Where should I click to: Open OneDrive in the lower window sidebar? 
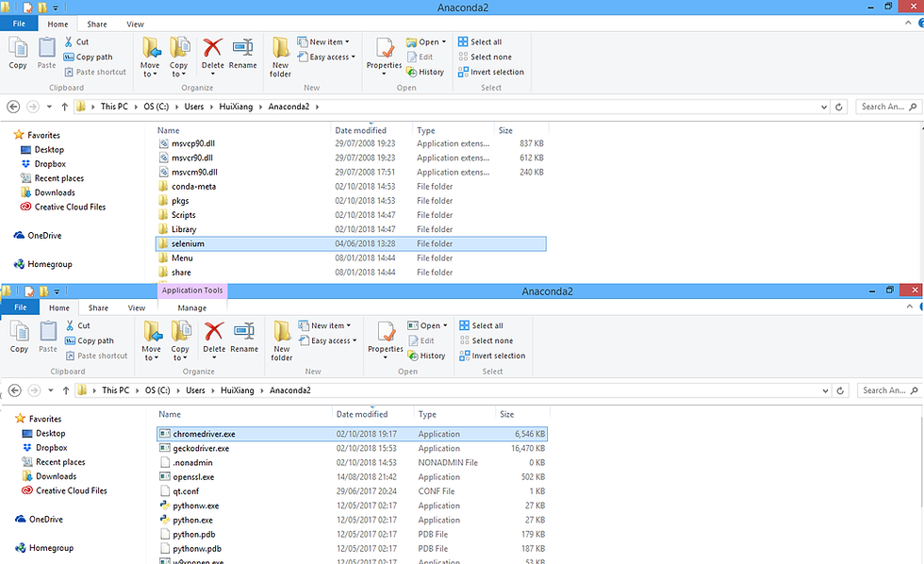(x=39, y=520)
